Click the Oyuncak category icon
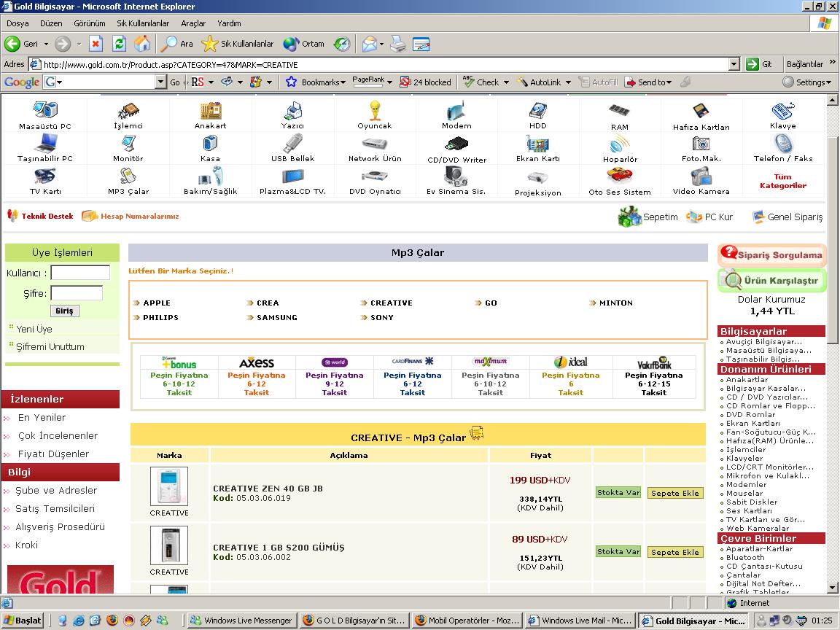 (x=375, y=110)
